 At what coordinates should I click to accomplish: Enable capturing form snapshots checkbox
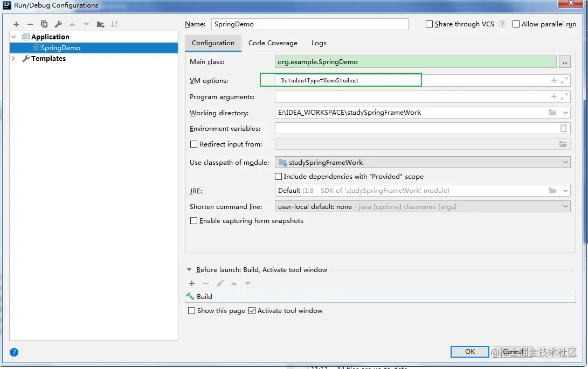[x=194, y=220]
